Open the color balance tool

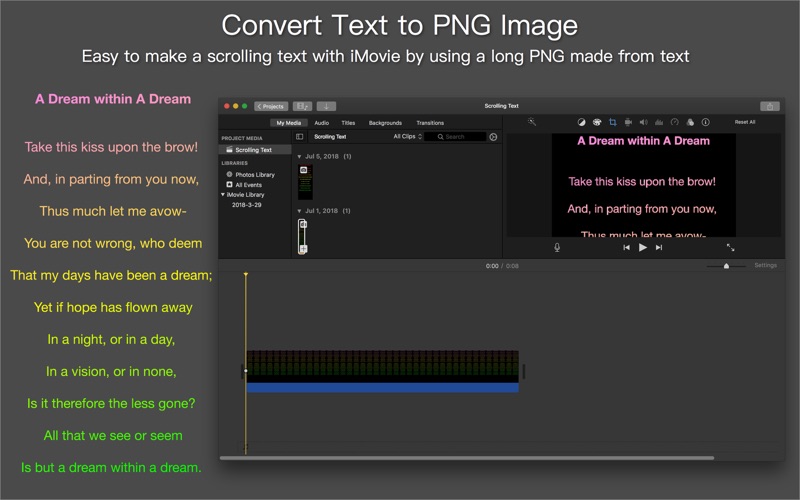click(581, 122)
